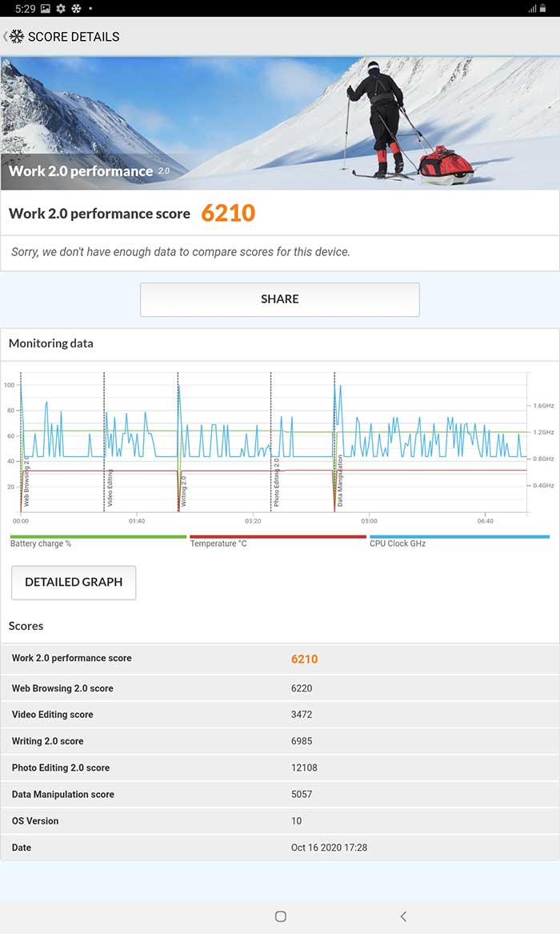Tap the orange 6210 score at top
The width and height of the screenshot is (560, 934).
[x=228, y=213]
